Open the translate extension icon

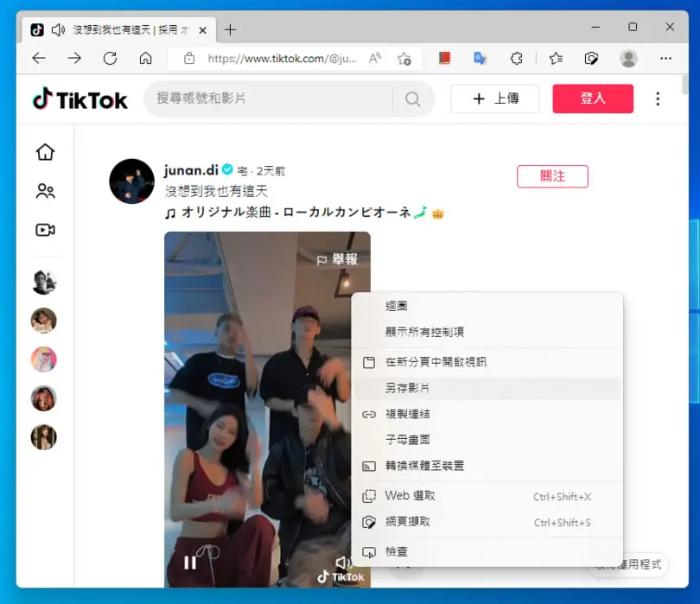coord(480,58)
